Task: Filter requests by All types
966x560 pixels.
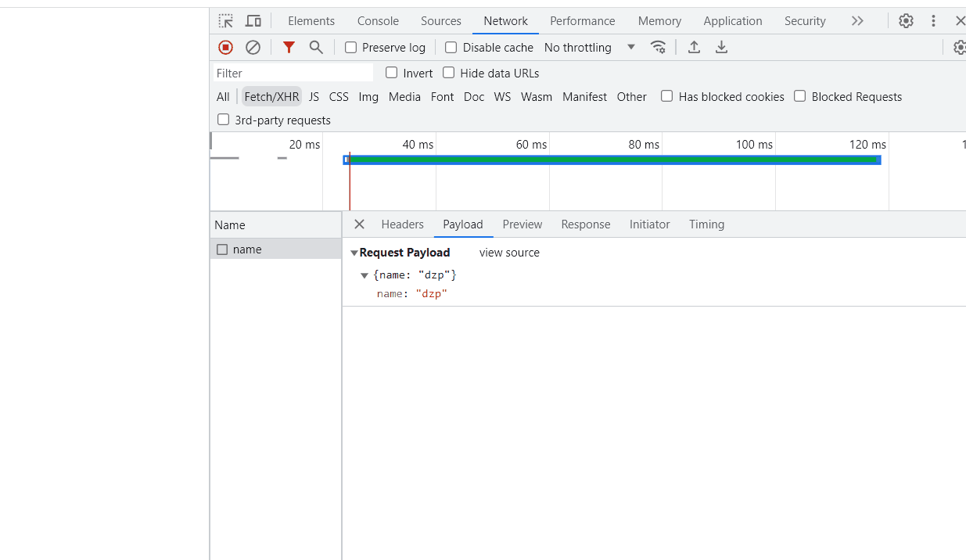Action: [223, 97]
